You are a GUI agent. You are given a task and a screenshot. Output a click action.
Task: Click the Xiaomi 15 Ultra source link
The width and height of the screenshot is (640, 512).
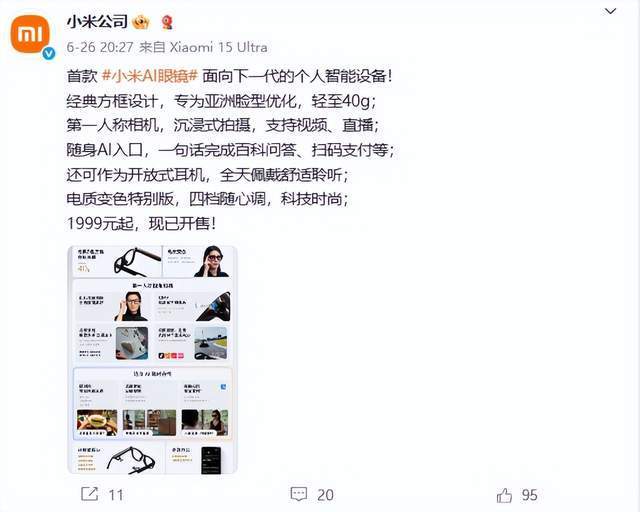click(x=218, y=47)
